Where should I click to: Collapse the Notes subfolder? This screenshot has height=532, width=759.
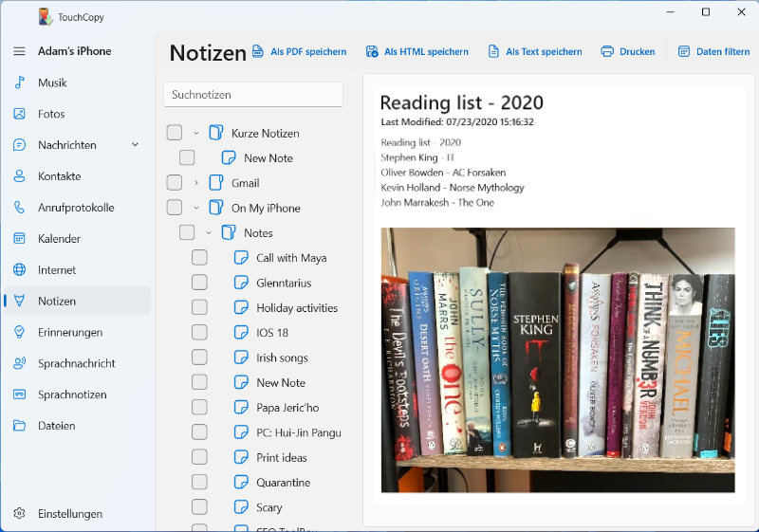[209, 233]
